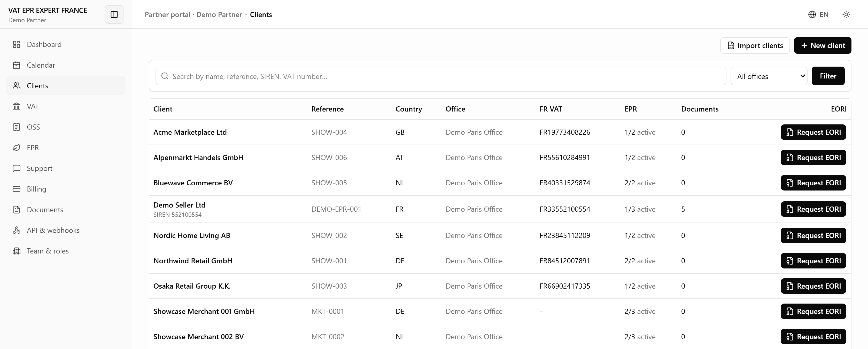Open API & webhooks page

66,230
